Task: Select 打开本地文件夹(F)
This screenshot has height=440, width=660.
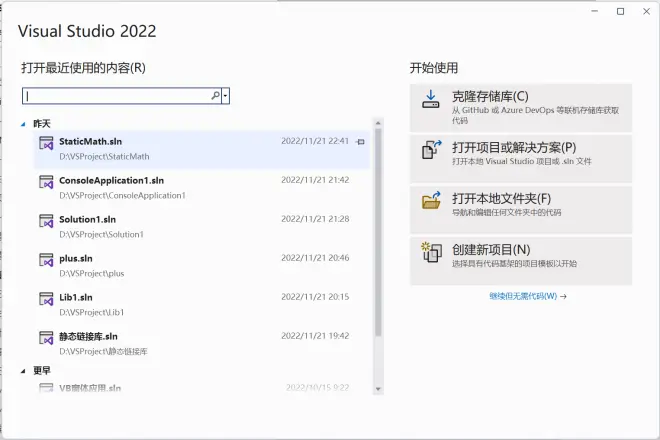Action: pyautogui.click(x=521, y=210)
